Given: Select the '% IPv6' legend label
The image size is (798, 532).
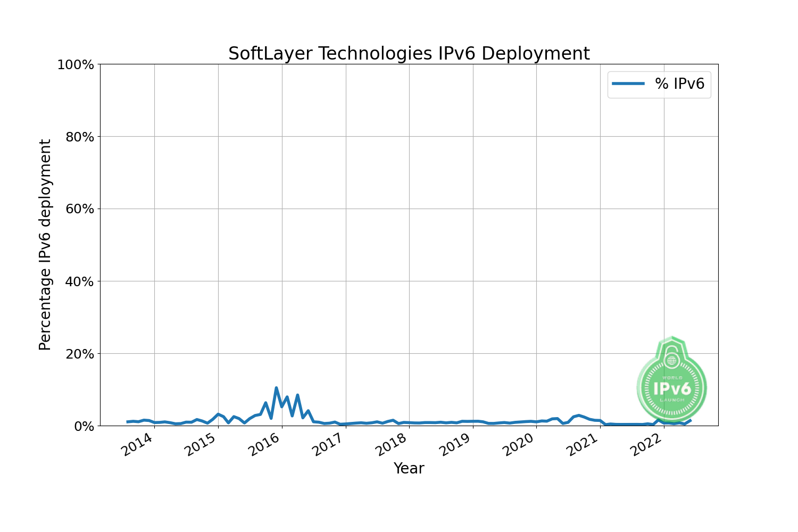Looking at the screenshot, I should [x=679, y=84].
